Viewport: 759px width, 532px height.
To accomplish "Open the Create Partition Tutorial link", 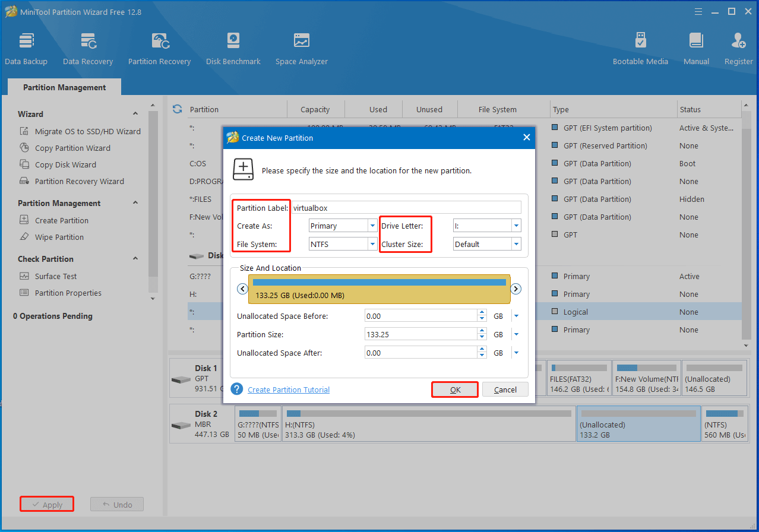I will pyautogui.click(x=289, y=389).
